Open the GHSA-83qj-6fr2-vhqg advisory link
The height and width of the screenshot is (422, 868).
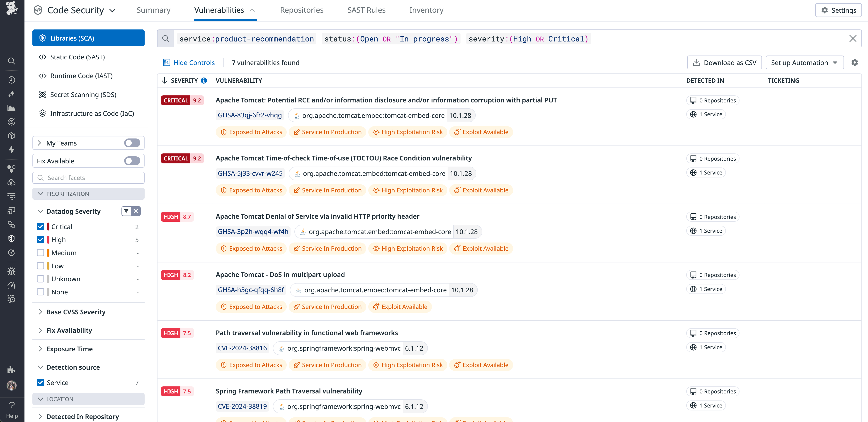pyautogui.click(x=250, y=115)
